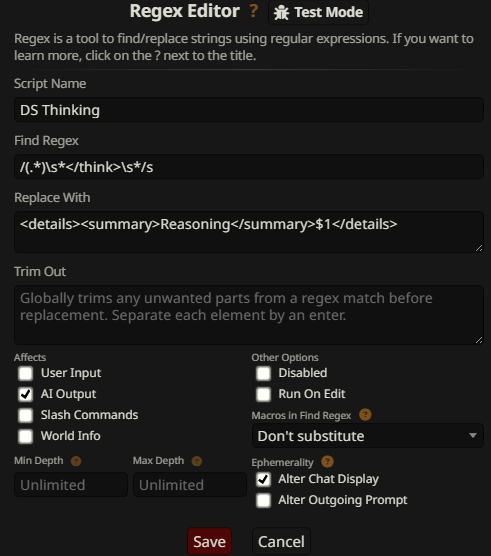Viewport: 491px width, 556px height.
Task: Tick the Disabled checkbox
Action: pos(263,373)
